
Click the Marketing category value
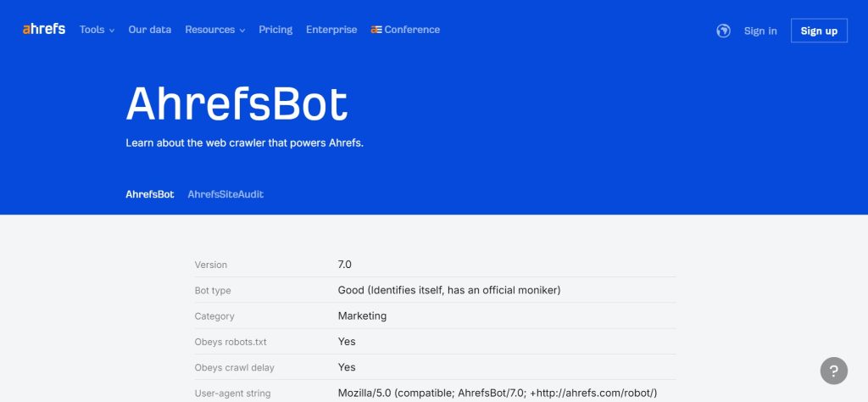pos(362,315)
